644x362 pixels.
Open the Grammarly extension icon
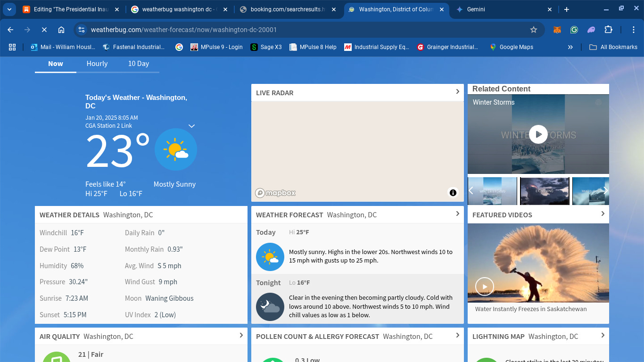tap(574, 30)
